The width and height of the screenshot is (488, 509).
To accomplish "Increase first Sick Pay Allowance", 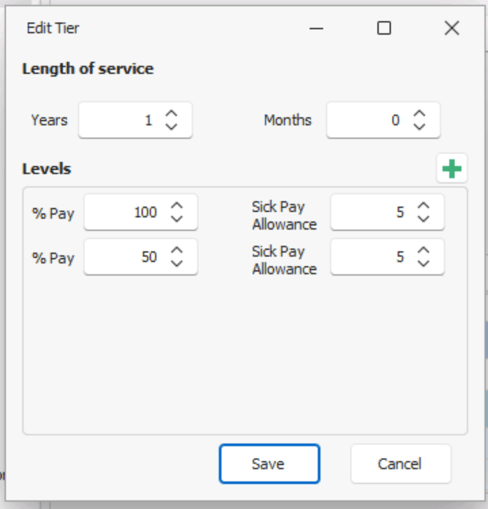I will [x=423, y=206].
